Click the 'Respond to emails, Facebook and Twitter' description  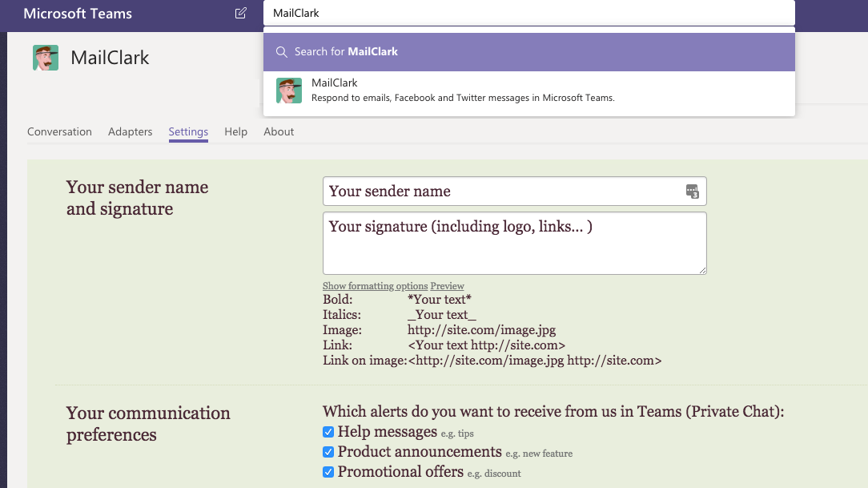point(463,98)
